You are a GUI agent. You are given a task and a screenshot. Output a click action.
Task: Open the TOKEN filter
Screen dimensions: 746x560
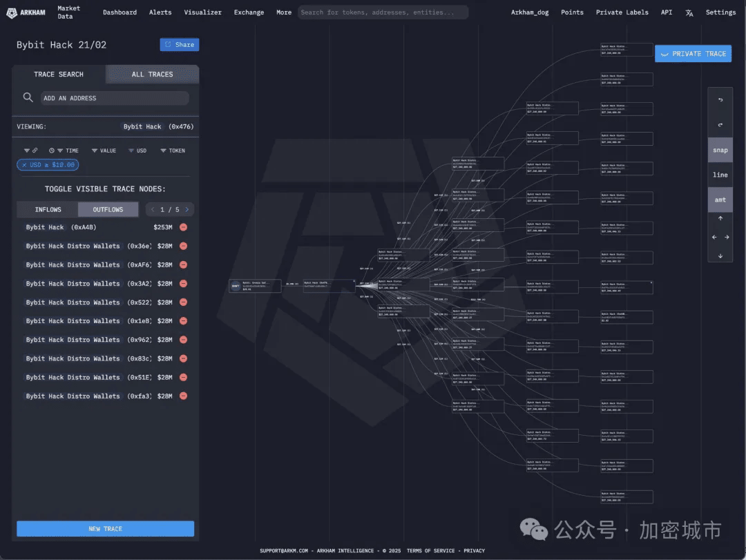point(173,151)
